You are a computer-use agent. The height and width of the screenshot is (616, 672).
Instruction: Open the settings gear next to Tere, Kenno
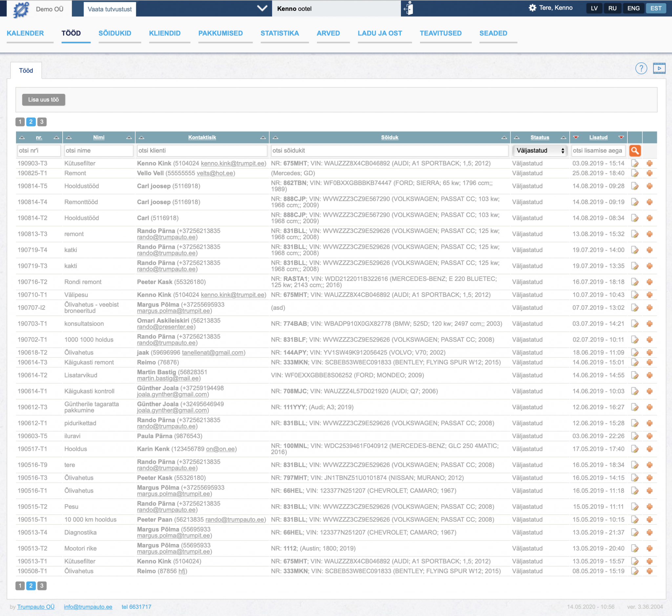532,8
